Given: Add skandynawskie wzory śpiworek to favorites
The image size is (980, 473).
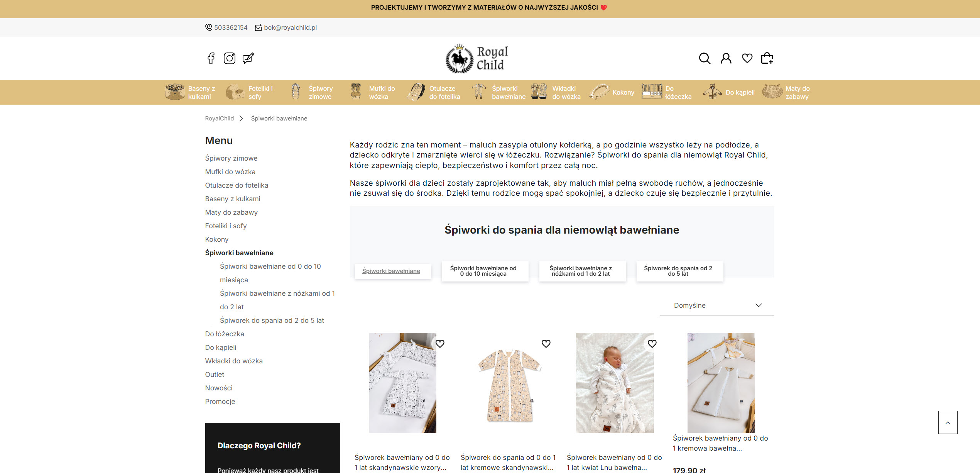Looking at the screenshot, I should (440, 344).
